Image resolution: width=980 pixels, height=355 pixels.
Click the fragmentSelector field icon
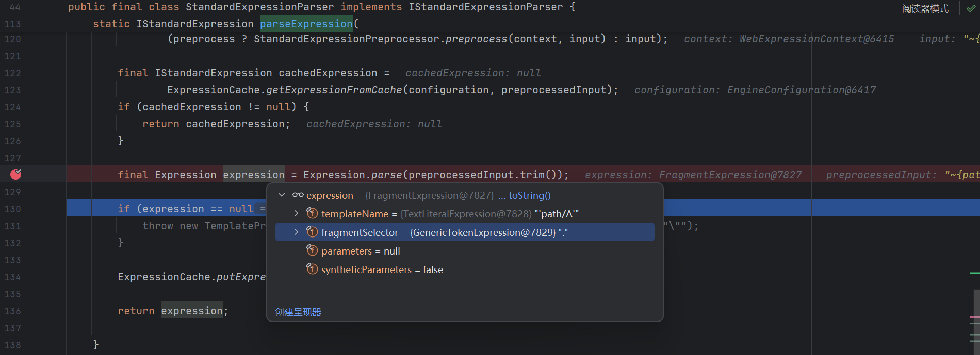tap(312, 232)
